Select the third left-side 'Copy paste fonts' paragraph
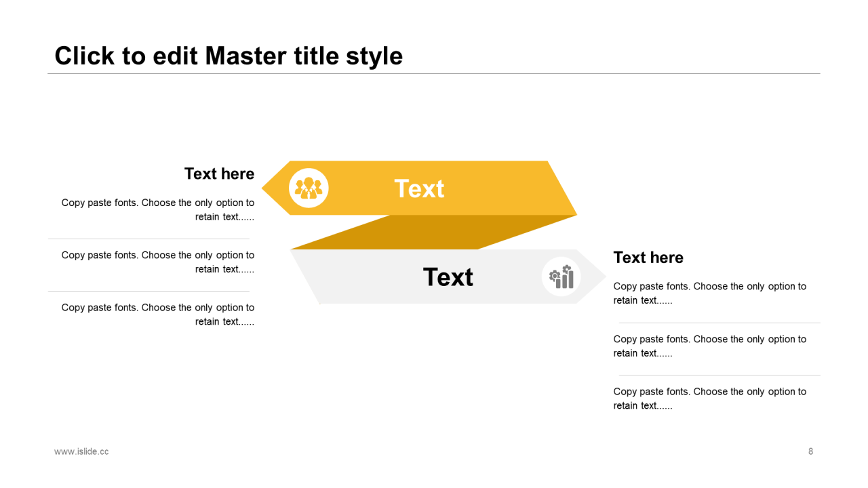 coord(158,314)
